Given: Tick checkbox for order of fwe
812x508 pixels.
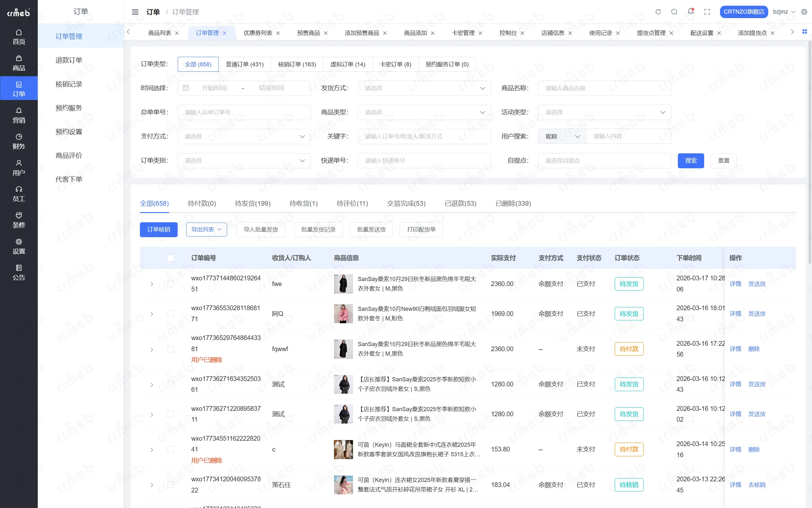Looking at the screenshot, I should coord(170,284).
